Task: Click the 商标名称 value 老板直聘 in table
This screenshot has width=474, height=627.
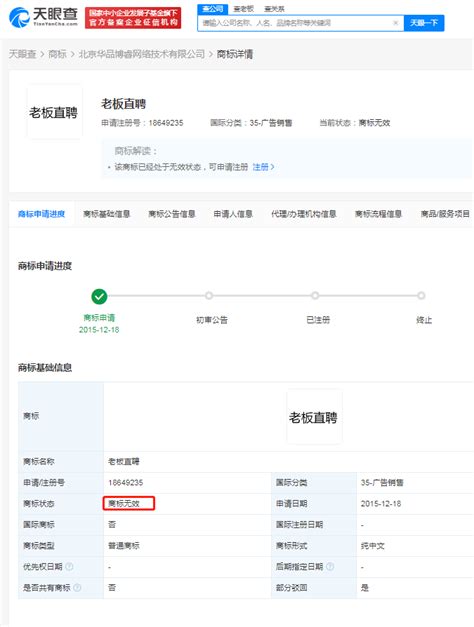Action: pos(124,461)
